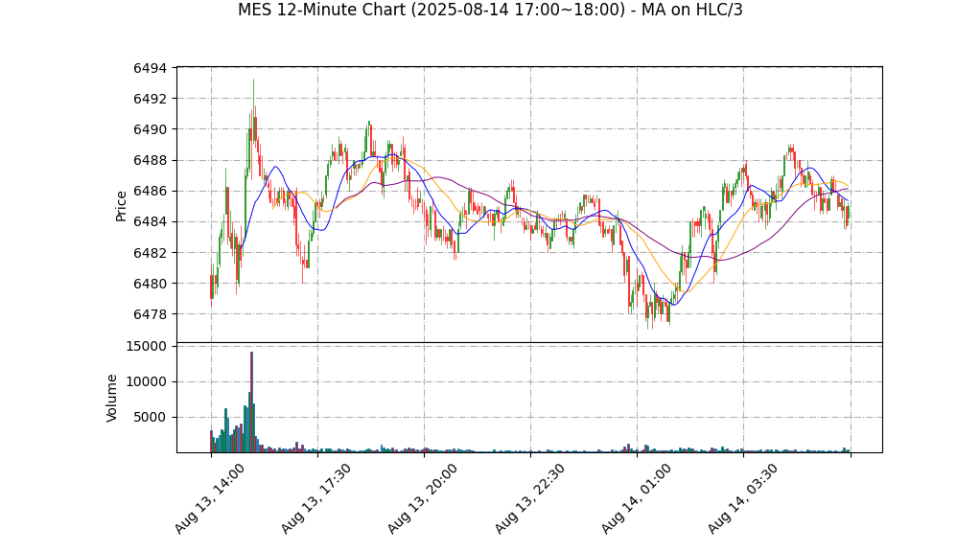Click the Aug 14, 03:30 time label

pos(742,498)
